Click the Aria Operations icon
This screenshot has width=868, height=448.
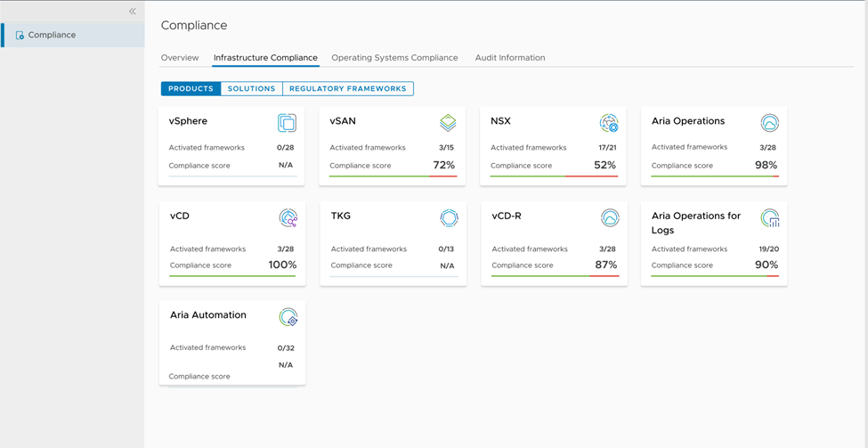(x=770, y=123)
